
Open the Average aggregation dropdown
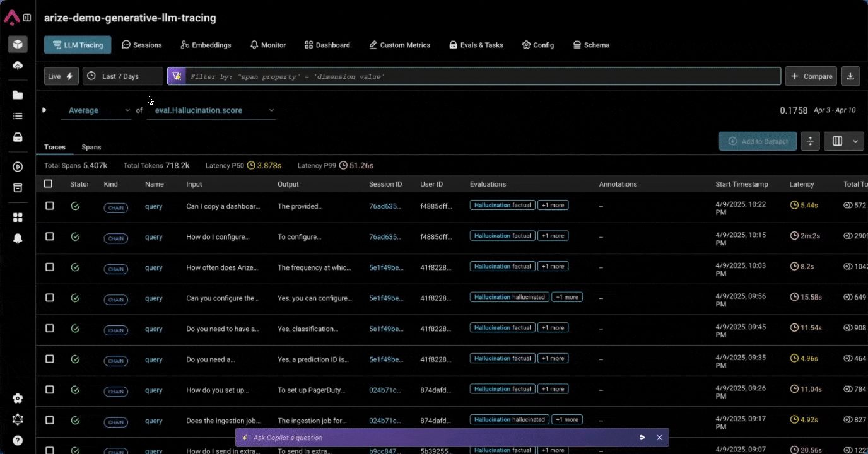pyautogui.click(x=96, y=110)
